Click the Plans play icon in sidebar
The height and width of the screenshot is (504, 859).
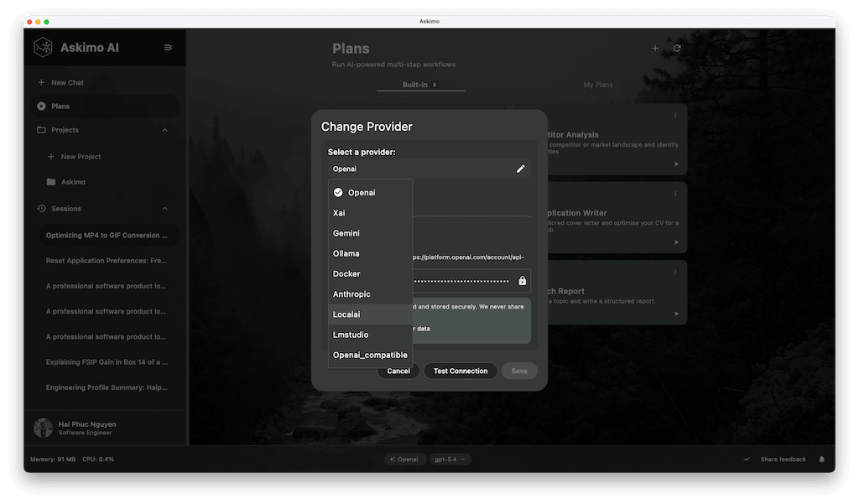coord(41,107)
